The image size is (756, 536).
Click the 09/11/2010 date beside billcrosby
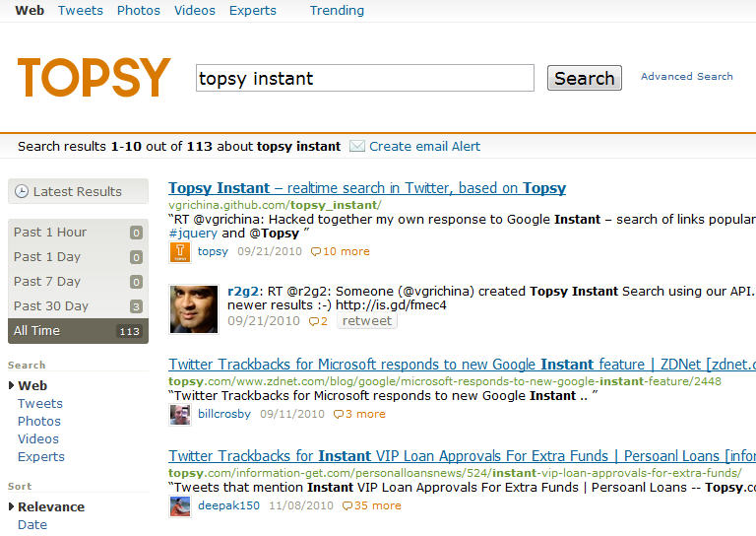coord(292,414)
